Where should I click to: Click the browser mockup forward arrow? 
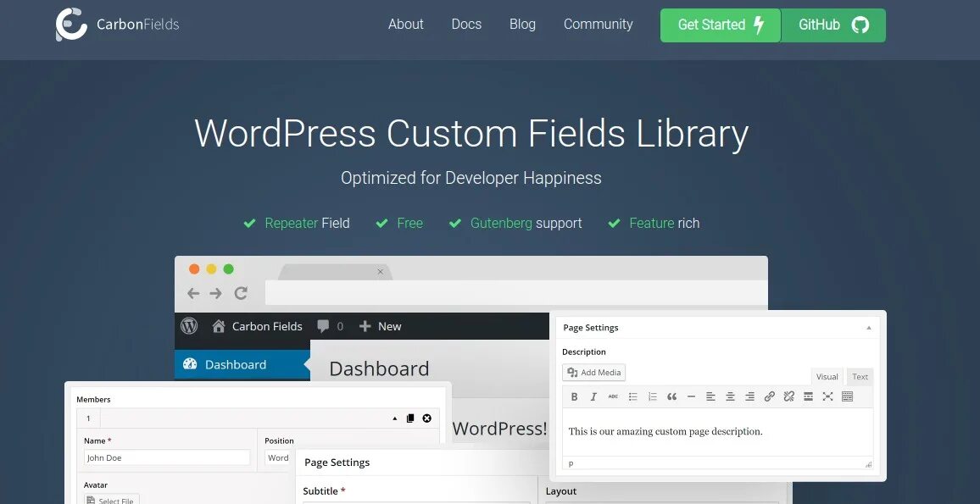coord(215,293)
